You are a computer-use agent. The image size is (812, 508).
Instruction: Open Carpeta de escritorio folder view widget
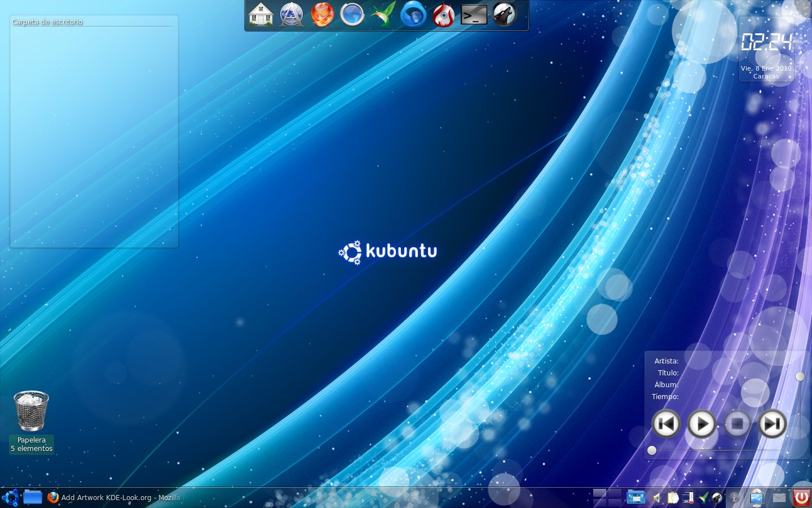94,132
